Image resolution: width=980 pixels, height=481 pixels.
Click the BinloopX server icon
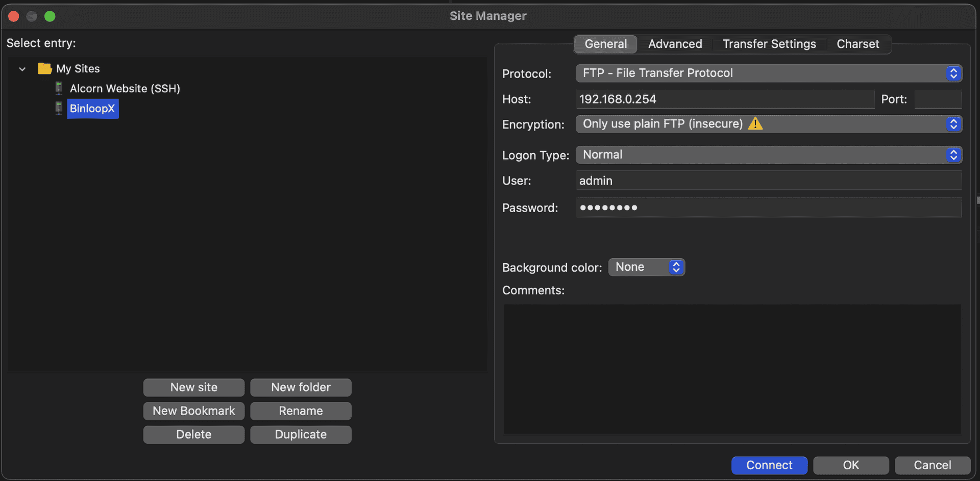point(59,108)
